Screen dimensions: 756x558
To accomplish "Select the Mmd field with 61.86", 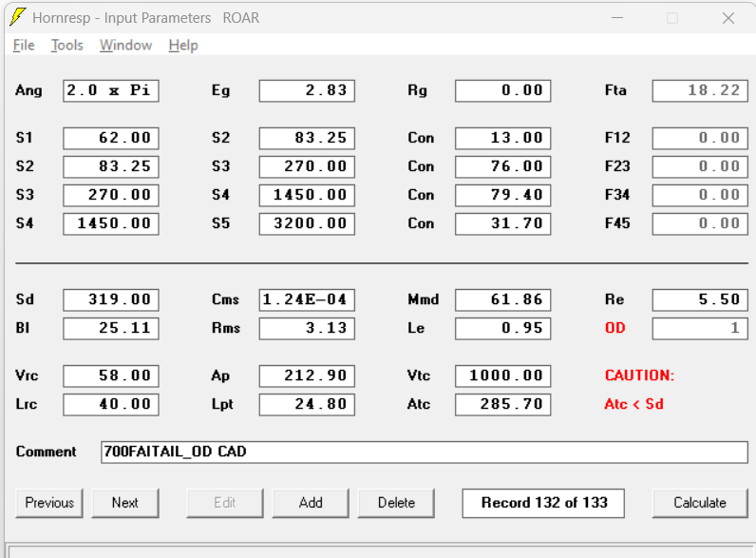I will click(502, 299).
